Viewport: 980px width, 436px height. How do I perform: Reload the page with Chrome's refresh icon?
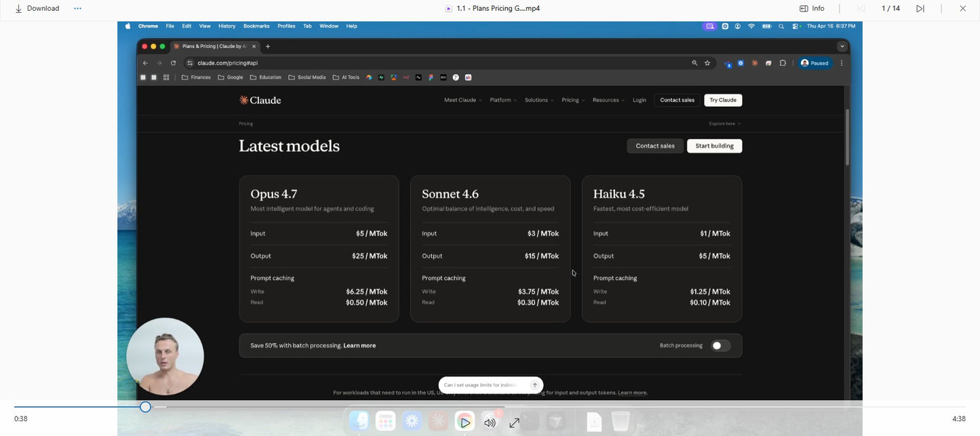tap(173, 63)
